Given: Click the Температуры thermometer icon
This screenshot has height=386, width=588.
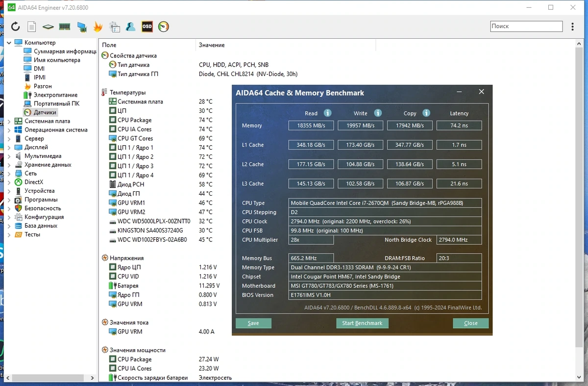Looking at the screenshot, I should (x=104, y=92).
